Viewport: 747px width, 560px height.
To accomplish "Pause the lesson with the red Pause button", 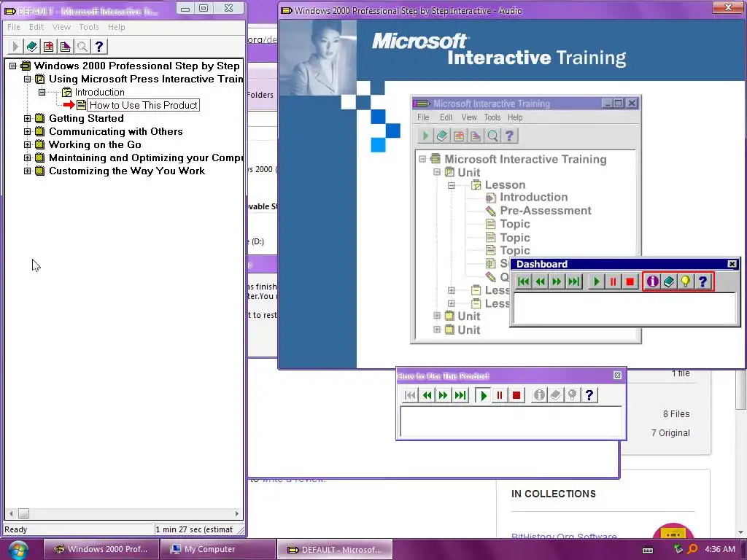I will click(500, 395).
